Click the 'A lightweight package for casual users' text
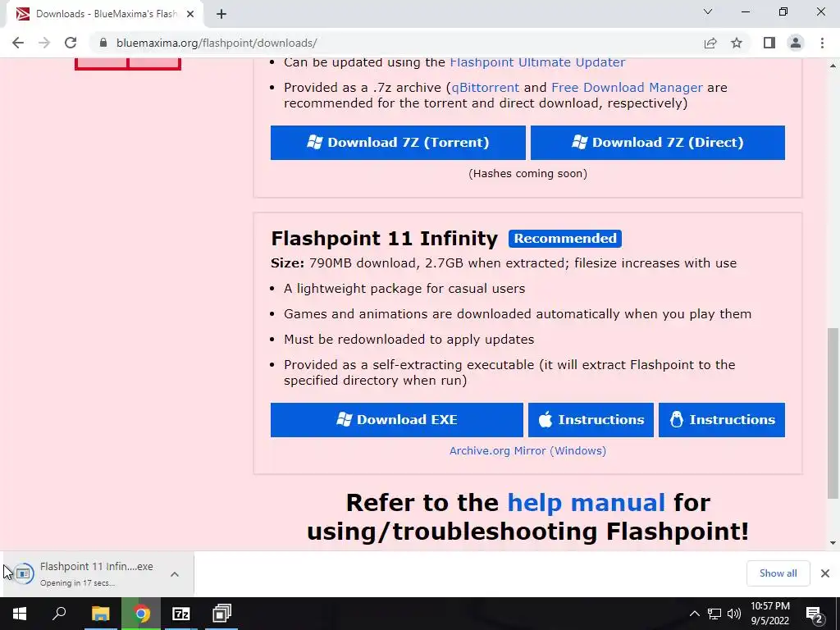This screenshot has height=630, width=840. click(x=404, y=289)
